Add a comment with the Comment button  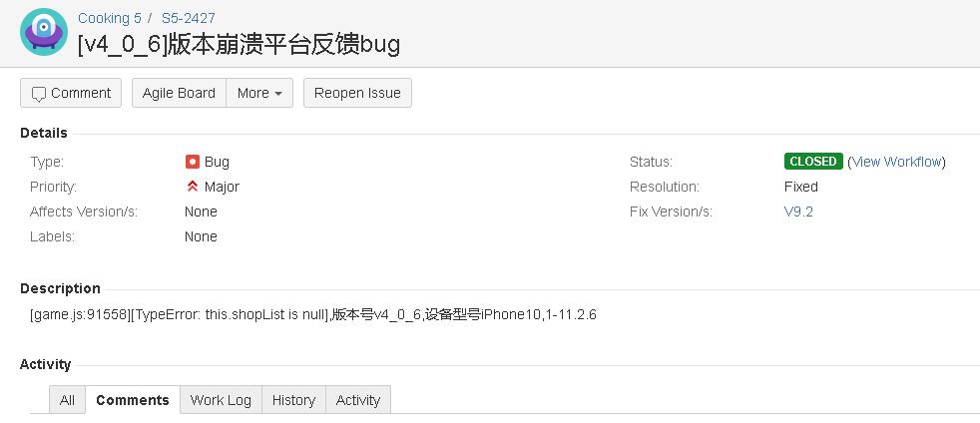point(71,93)
